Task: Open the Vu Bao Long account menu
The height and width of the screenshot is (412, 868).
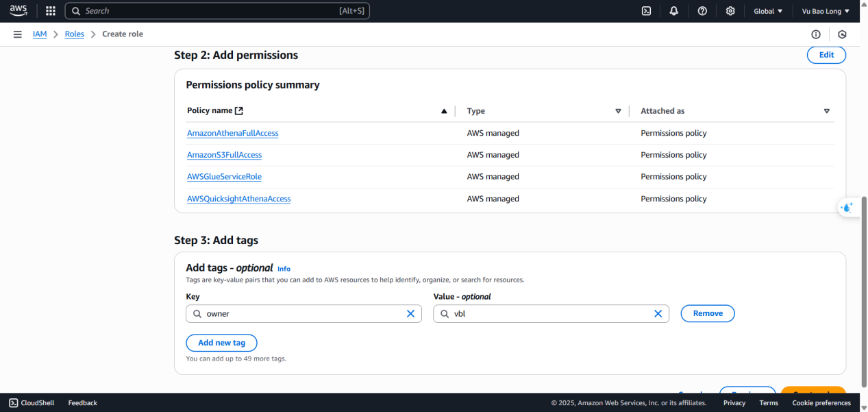Action: (x=826, y=11)
